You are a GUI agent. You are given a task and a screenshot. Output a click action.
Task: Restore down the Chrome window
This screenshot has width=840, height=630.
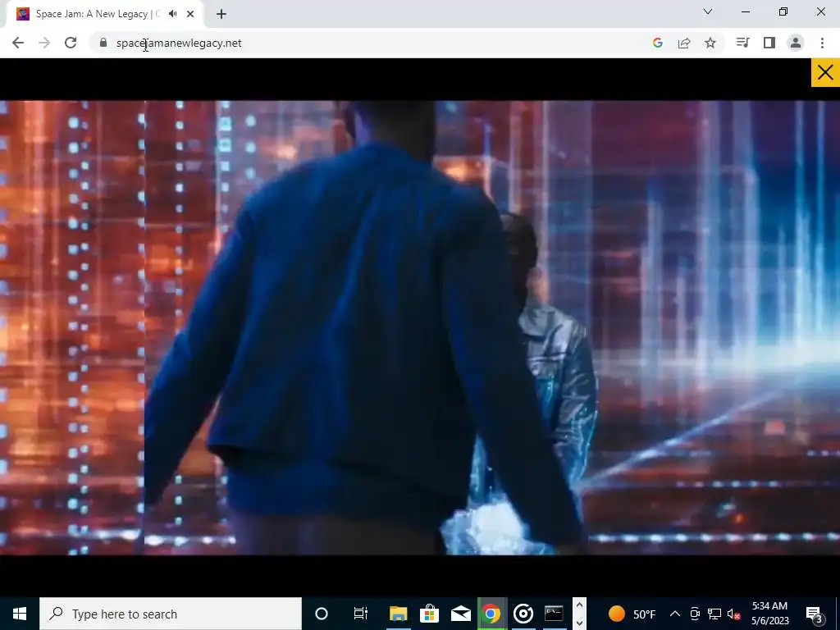tap(783, 11)
